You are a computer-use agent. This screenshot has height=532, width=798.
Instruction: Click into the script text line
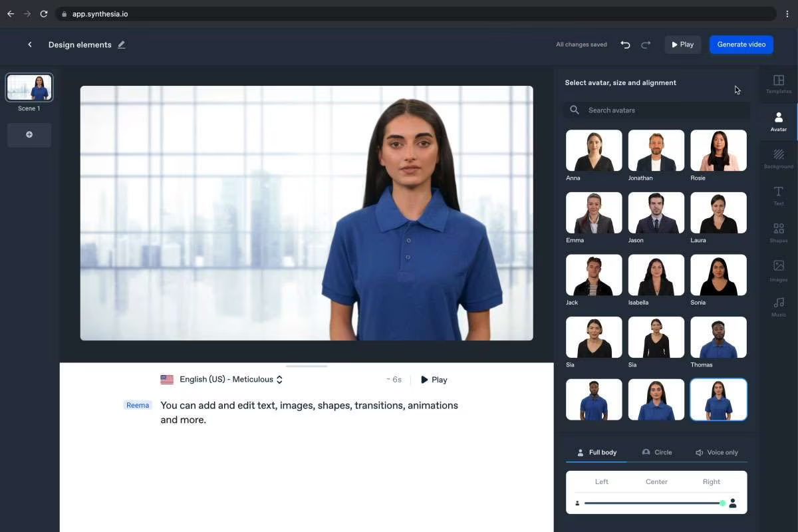(309, 412)
